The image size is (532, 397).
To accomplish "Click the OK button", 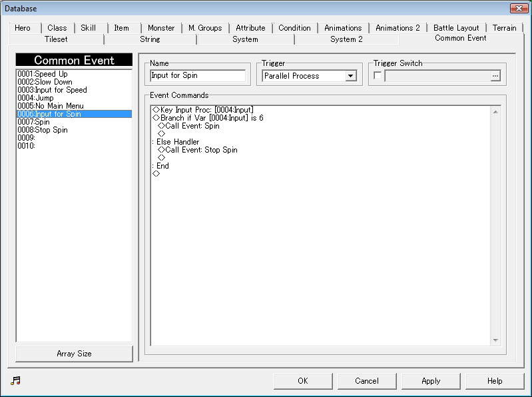I will (303, 381).
